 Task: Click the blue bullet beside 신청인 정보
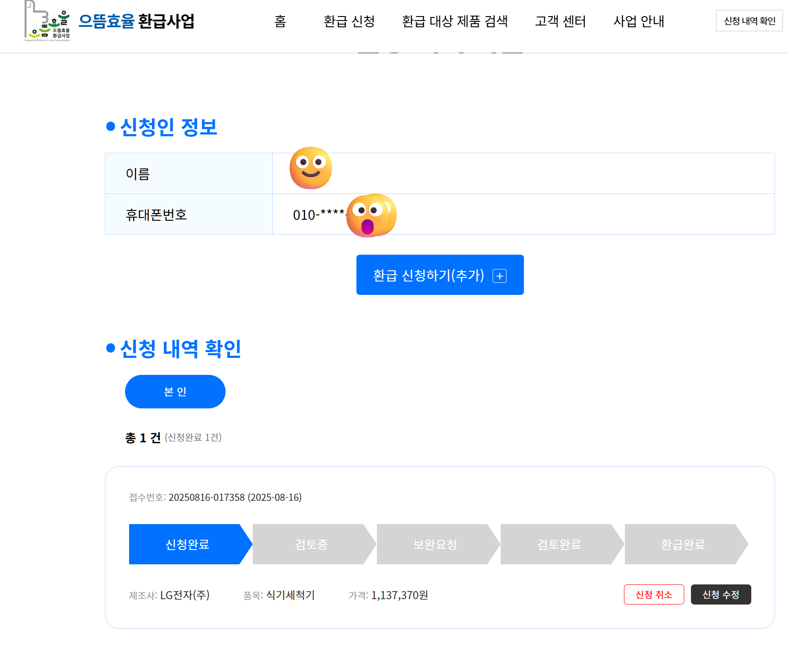click(111, 126)
